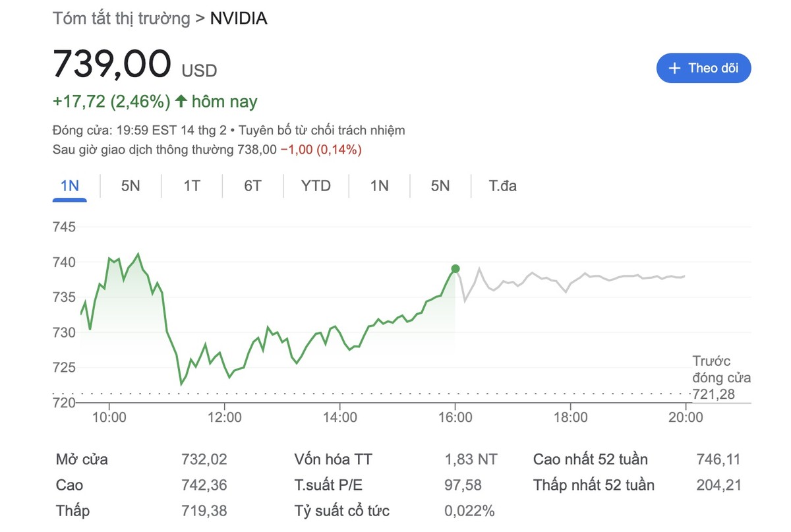791x532 pixels.
Task: View the YTD performance tab
Action: (x=316, y=186)
